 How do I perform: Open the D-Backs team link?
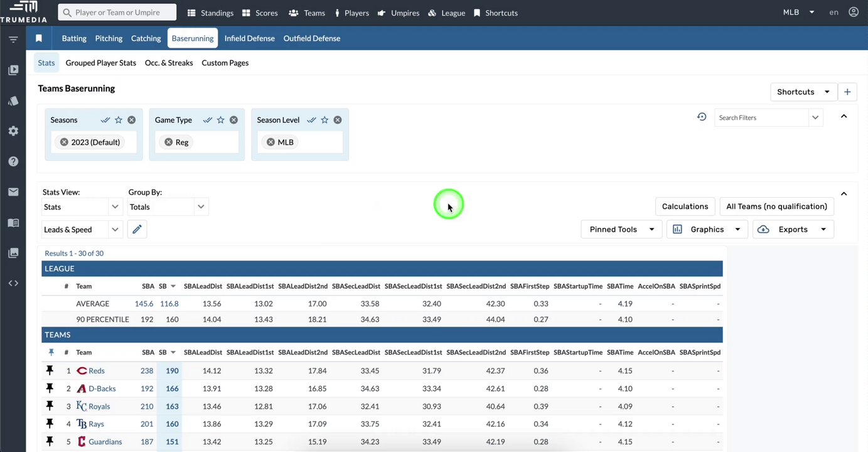[x=102, y=389]
